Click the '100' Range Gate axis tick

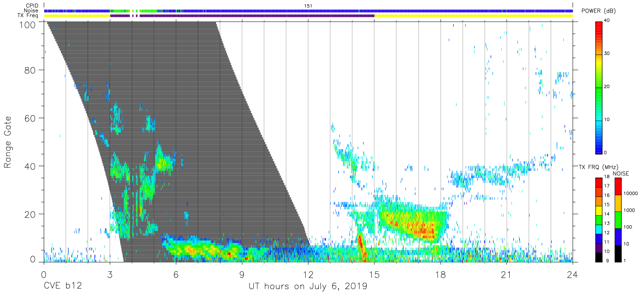(28, 24)
